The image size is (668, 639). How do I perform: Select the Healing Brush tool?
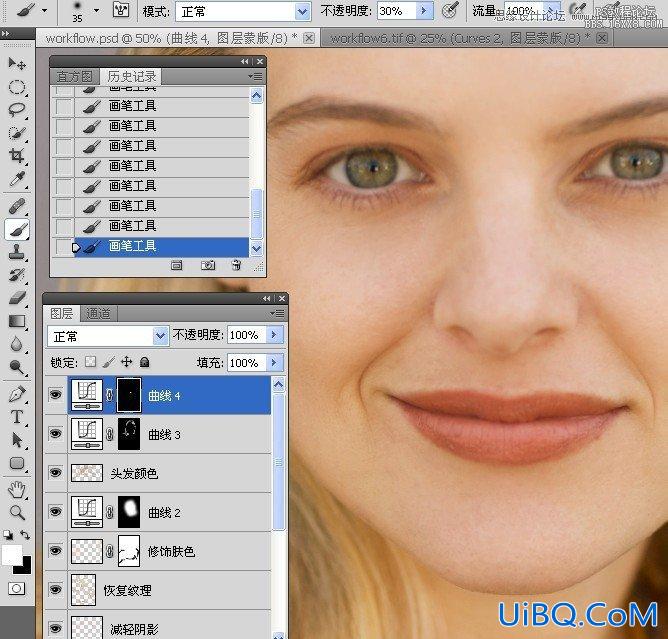pos(17,207)
